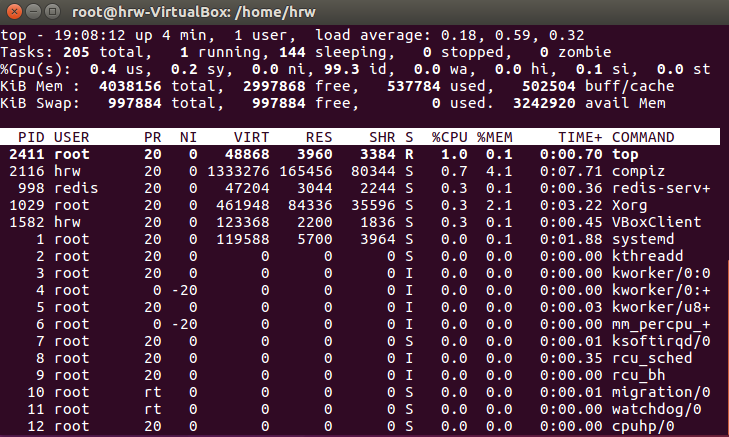Close the terminal window with red button

point(14,11)
